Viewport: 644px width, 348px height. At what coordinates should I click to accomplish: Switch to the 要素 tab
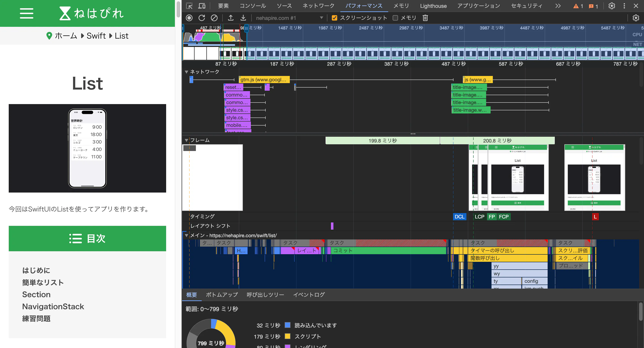(223, 6)
